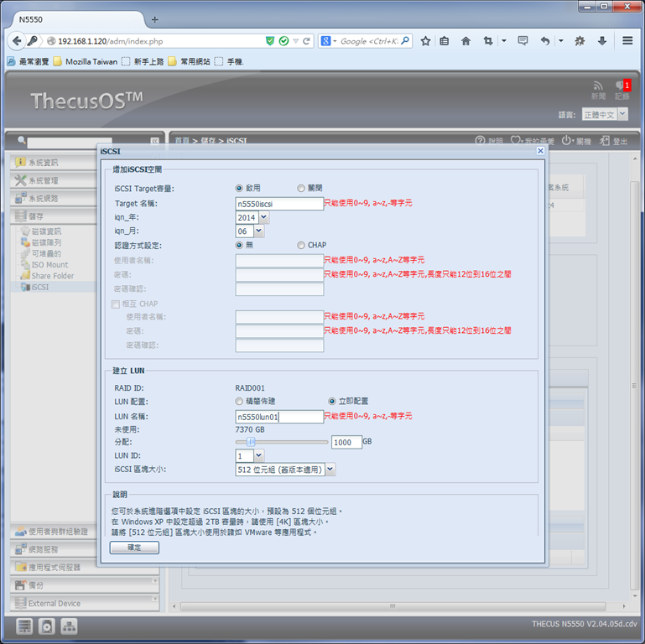Click the LUN 名稱 input field

coord(279,417)
